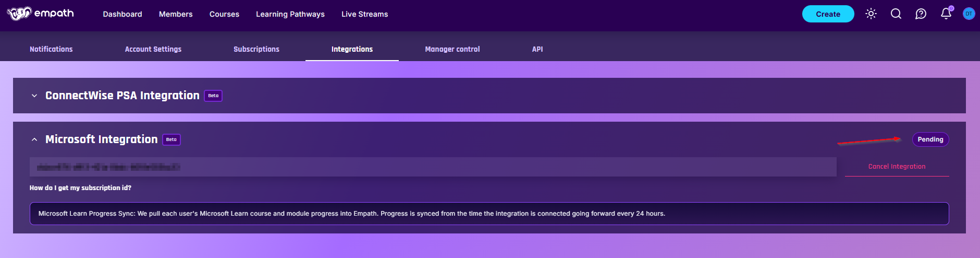This screenshot has width=980, height=258.
Task: Switch to the Manager control tab
Action: (452, 49)
